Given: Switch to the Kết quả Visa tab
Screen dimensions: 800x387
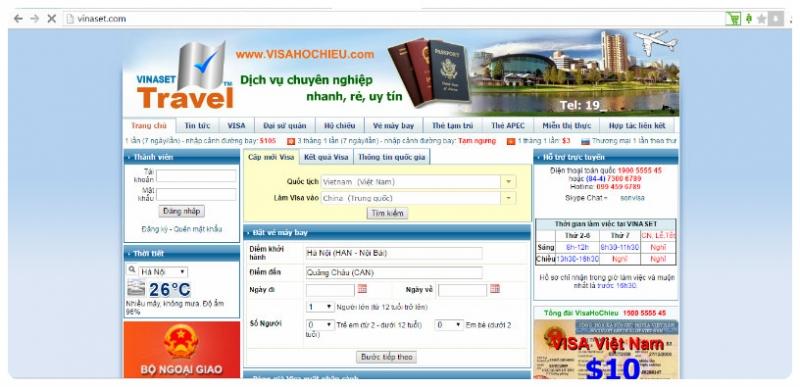Looking at the screenshot, I should 326,157.
